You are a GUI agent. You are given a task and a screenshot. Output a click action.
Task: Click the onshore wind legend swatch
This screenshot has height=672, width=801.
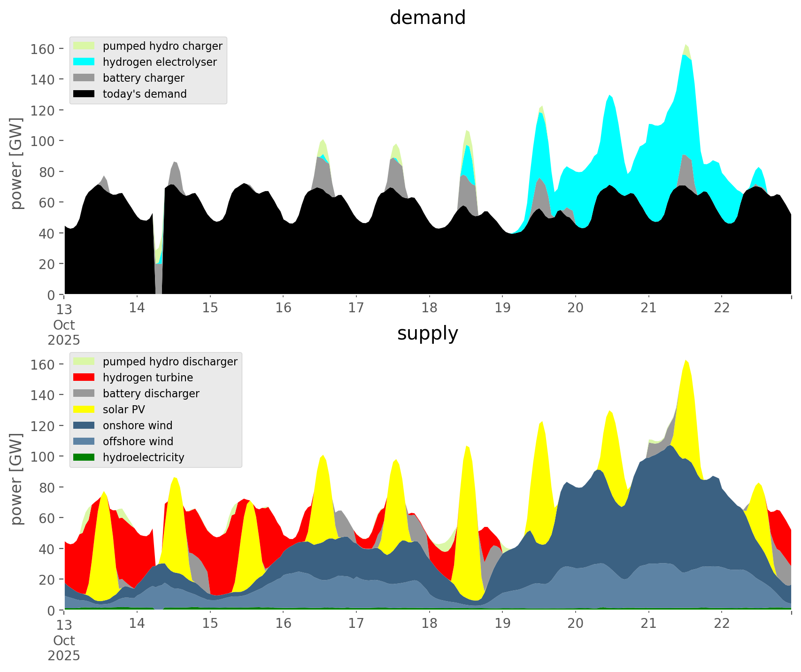click(x=84, y=425)
